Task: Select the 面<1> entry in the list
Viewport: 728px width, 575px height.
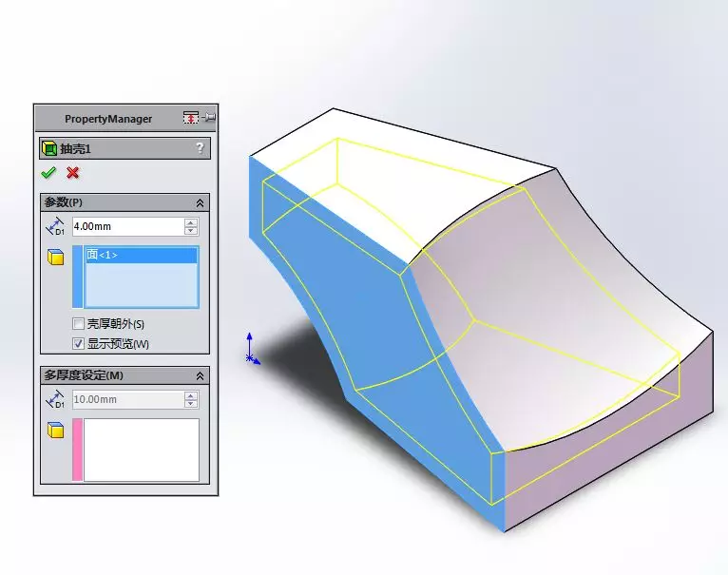Action: 142,255
